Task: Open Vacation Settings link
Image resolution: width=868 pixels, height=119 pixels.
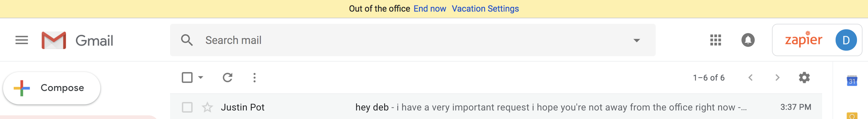Action: coord(485,9)
